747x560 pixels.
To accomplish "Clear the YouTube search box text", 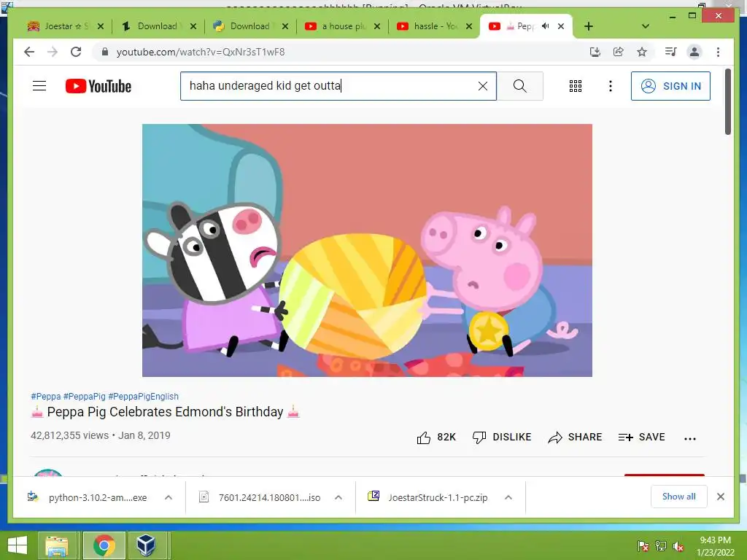I will pyautogui.click(x=483, y=86).
